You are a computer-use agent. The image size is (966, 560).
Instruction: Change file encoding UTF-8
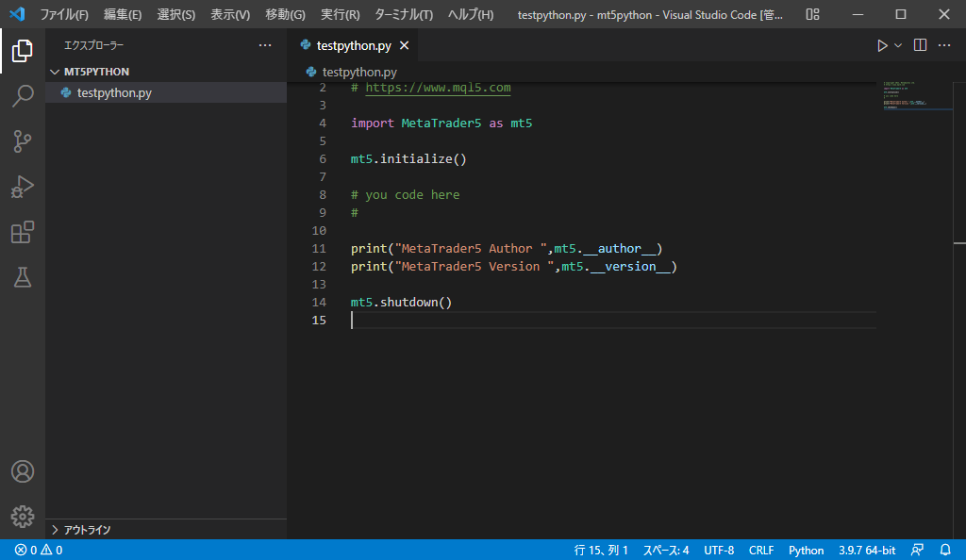[719, 551]
